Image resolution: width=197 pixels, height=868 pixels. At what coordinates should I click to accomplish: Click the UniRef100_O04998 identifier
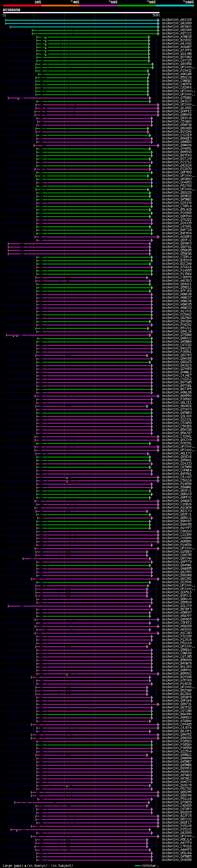point(177,860)
